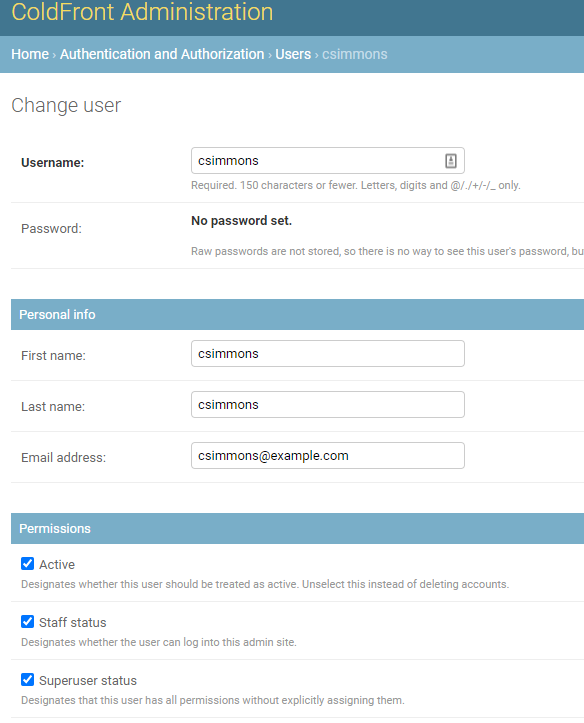Click the Email address label

click(x=64, y=458)
